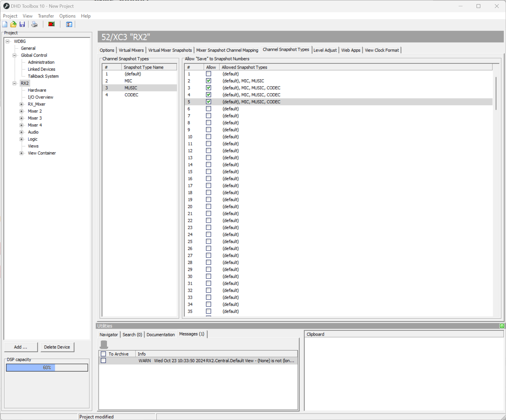506x420 pixels.
Task: Enable Allow for snapshot number 6
Action: point(208,109)
